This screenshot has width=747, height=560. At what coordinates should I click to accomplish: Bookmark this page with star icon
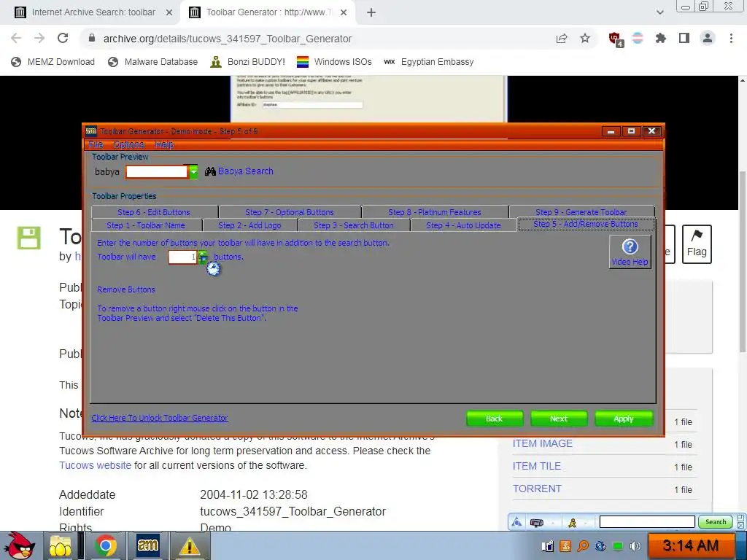(x=585, y=39)
